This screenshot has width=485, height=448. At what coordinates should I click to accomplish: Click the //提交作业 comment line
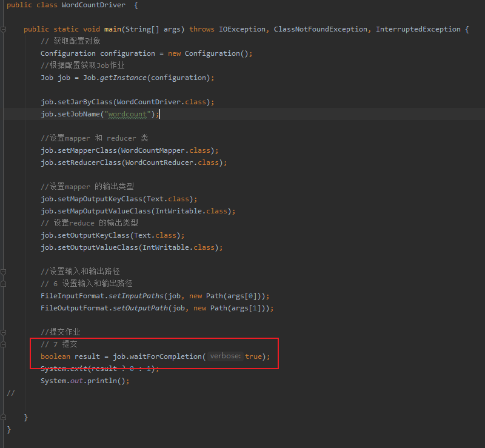tap(59, 332)
